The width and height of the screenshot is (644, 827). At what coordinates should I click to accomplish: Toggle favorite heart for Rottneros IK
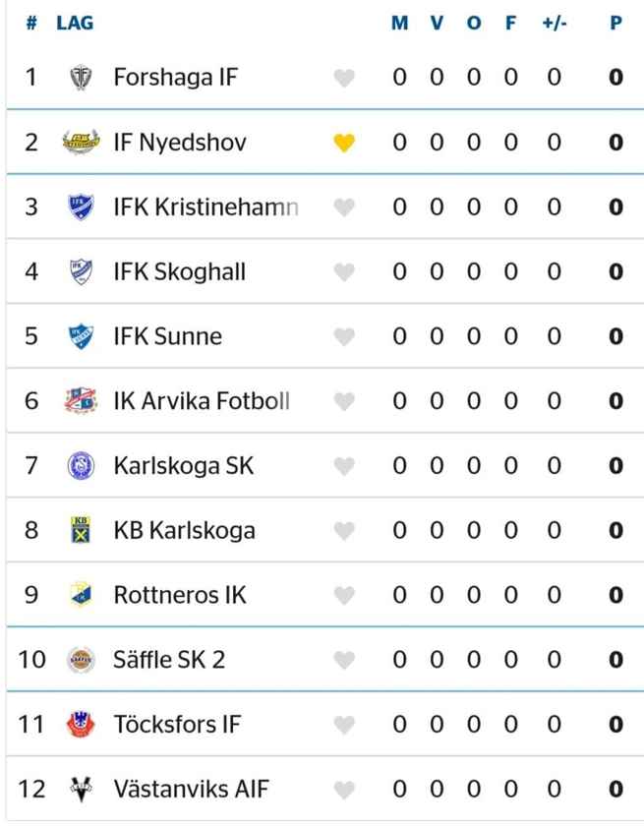(x=343, y=596)
